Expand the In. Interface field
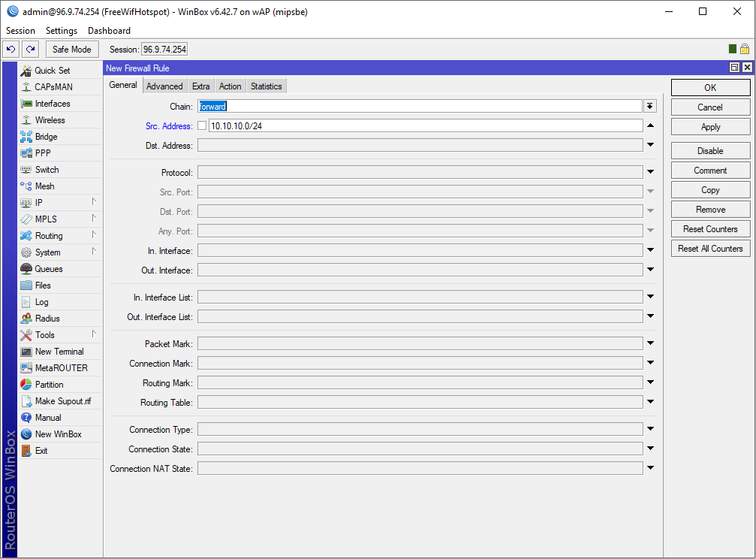The image size is (756, 559). click(x=650, y=250)
